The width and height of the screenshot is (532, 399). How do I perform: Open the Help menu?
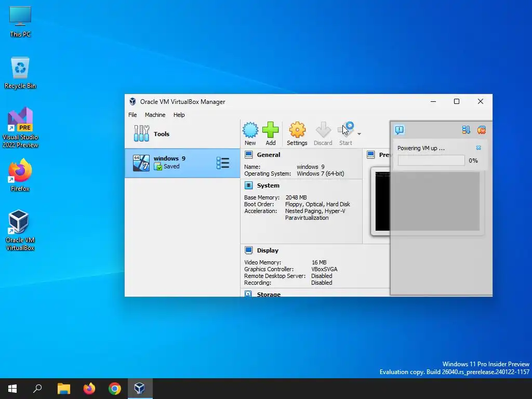coord(179,115)
